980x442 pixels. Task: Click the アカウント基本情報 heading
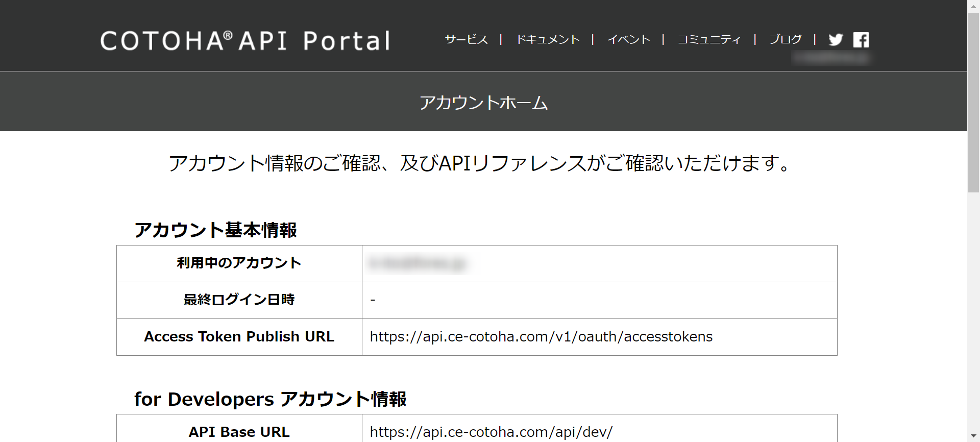click(x=215, y=230)
